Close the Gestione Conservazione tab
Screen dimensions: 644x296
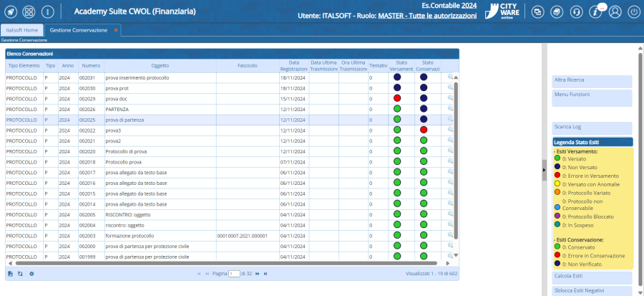point(116,31)
